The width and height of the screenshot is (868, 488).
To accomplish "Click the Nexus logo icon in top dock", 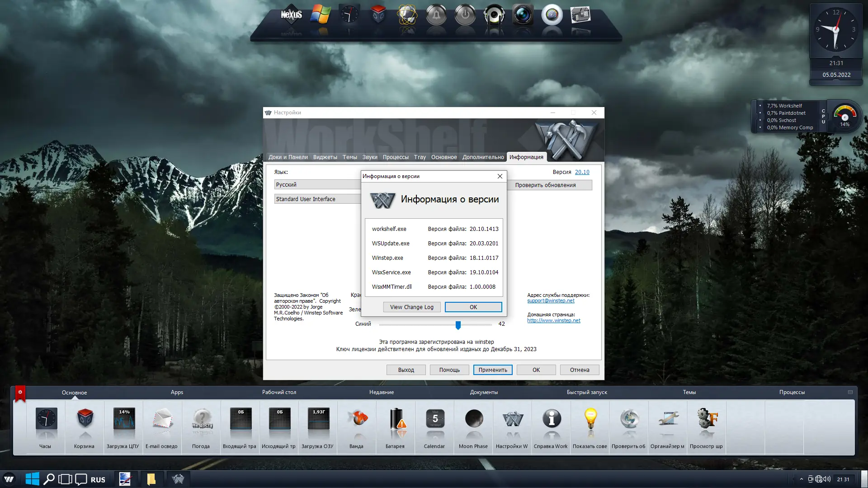I will tap(291, 15).
